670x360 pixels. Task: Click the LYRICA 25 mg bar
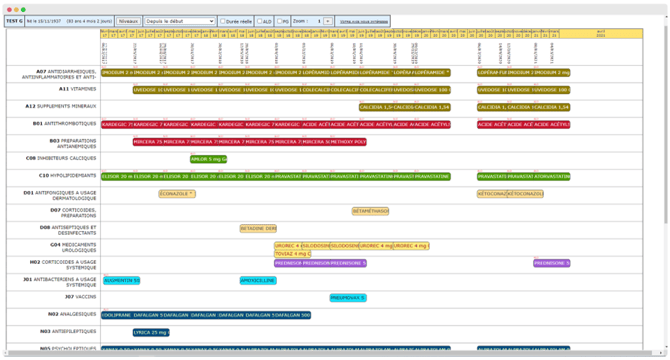151,332
